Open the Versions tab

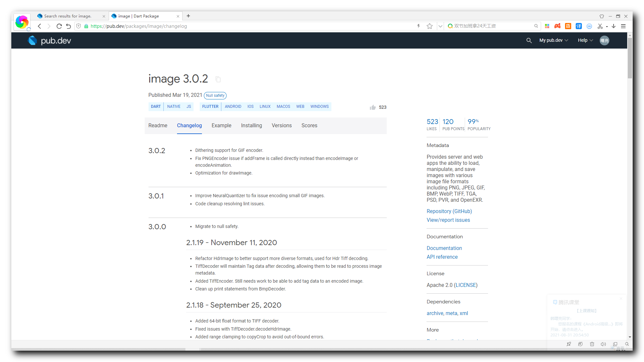282,126
